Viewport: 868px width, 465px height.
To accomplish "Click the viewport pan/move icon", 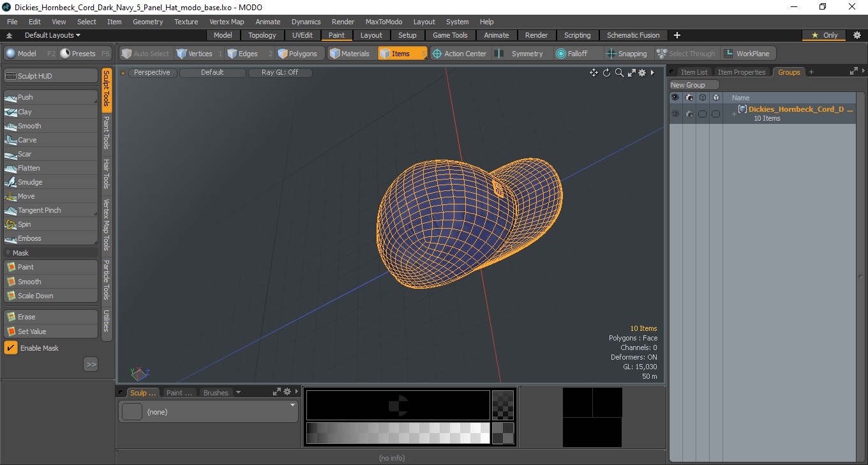I will (594, 73).
